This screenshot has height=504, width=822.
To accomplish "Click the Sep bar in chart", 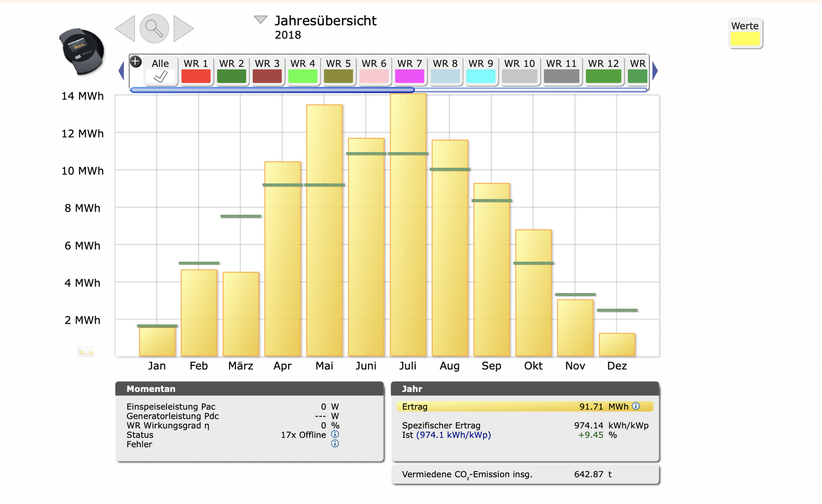I will [492, 270].
